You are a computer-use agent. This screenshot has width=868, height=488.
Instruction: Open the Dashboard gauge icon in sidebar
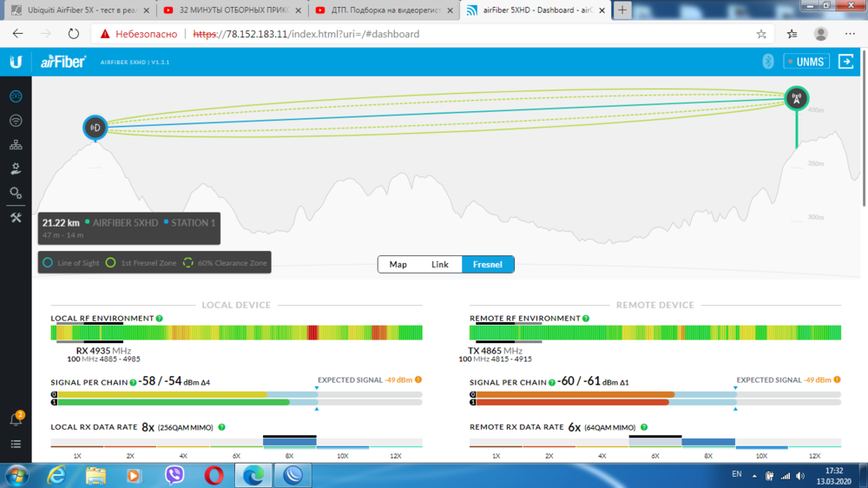pyautogui.click(x=16, y=96)
